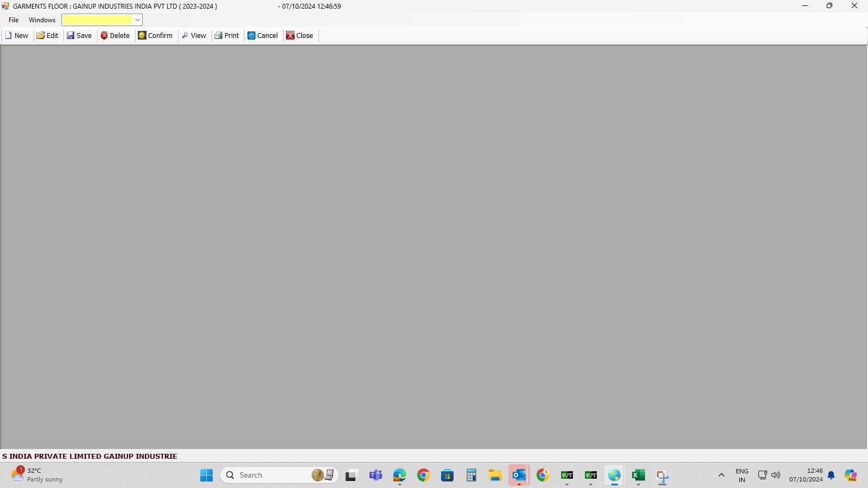Screen dimensions: 868x488
Task: Show hidden system tray icons chevron
Action: [721, 476]
